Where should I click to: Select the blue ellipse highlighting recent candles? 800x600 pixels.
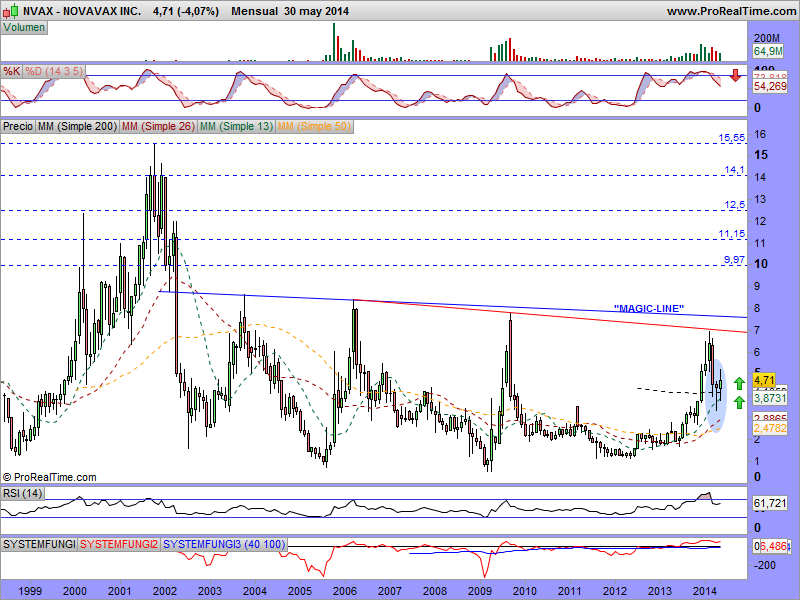[x=716, y=395]
